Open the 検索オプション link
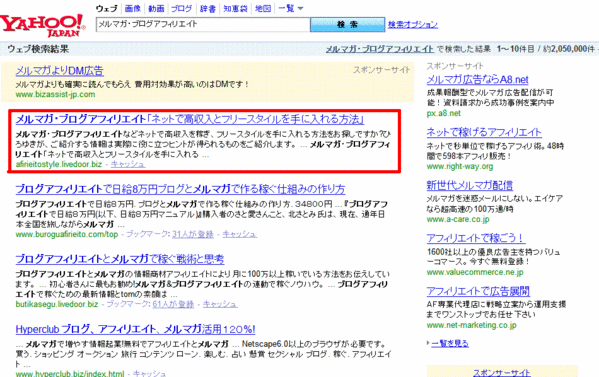Viewport: 599px width, 377px height. click(x=413, y=24)
